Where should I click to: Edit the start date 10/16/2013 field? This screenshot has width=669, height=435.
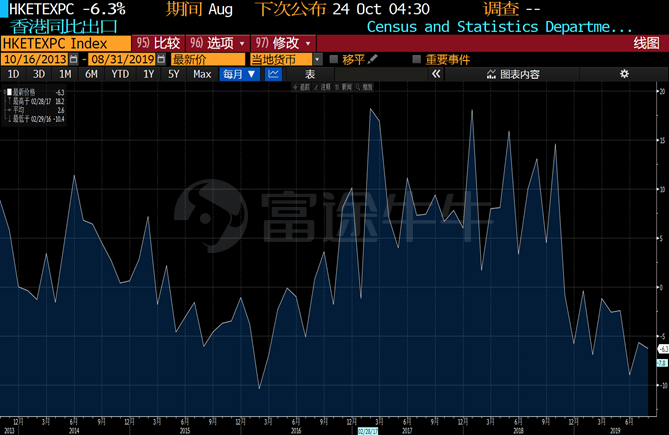(x=35, y=59)
